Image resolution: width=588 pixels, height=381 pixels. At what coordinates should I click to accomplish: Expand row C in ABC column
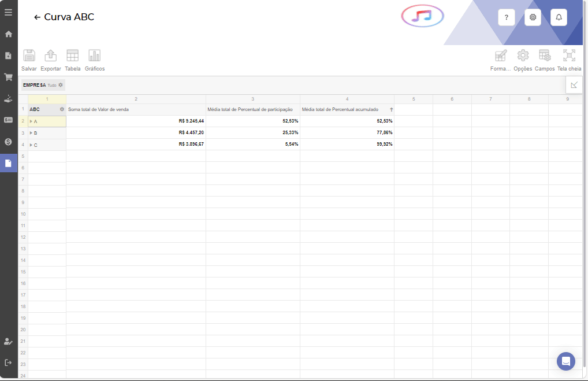(x=31, y=145)
